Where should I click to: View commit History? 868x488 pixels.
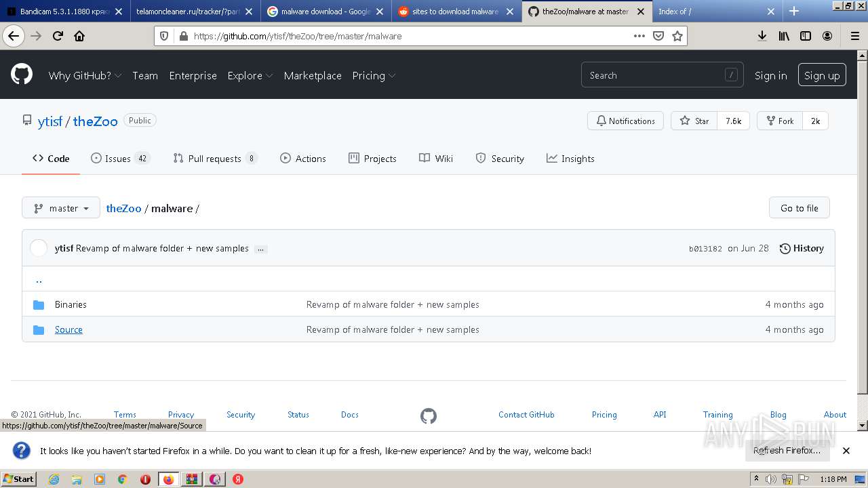(802, 248)
